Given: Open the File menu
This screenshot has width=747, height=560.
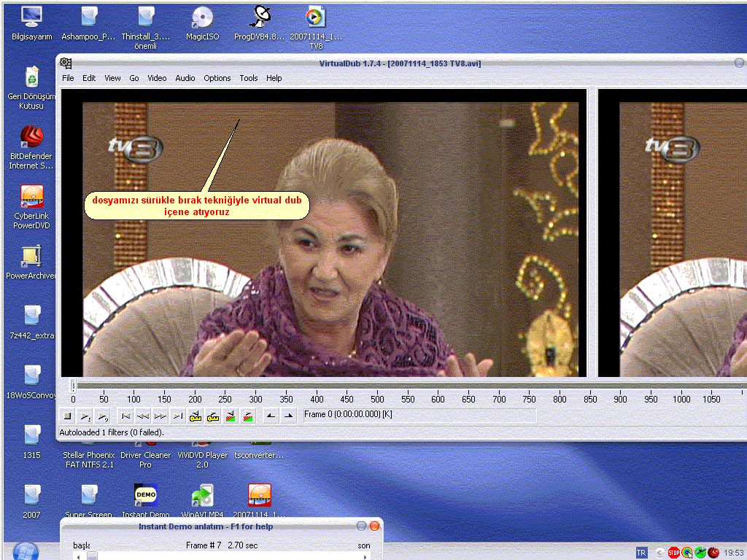Looking at the screenshot, I should point(68,78).
